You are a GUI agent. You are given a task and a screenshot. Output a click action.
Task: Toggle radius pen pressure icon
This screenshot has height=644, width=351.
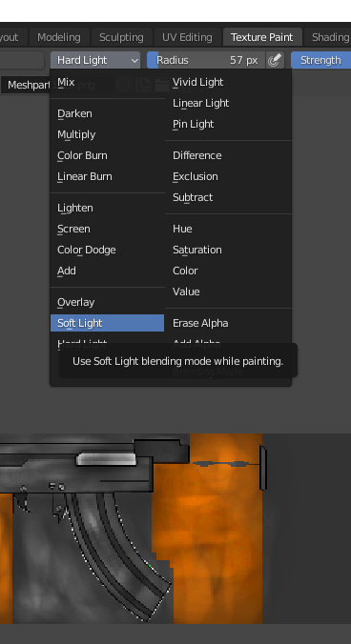(x=275, y=60)
